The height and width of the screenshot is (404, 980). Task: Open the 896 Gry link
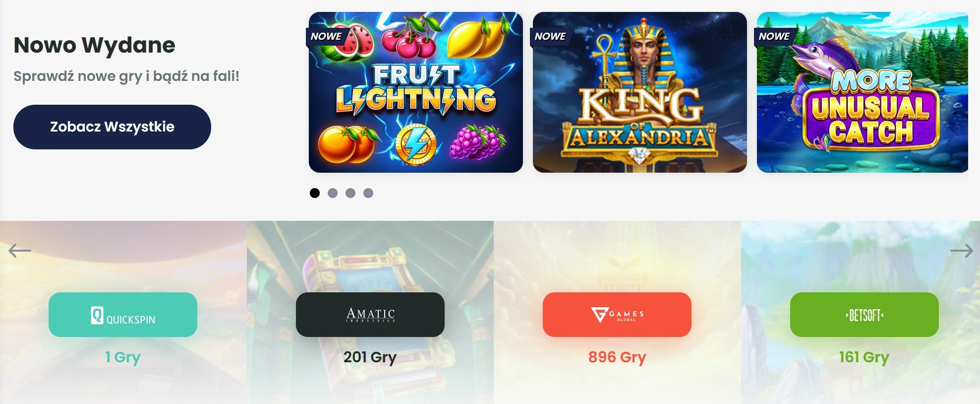617,357
